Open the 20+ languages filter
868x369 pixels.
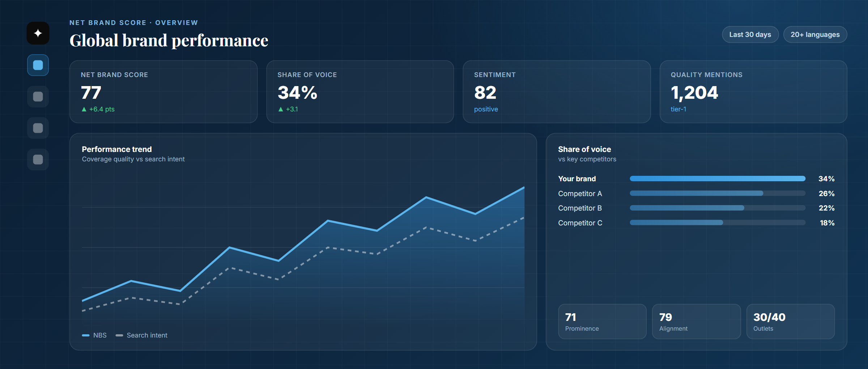(815, 34)
